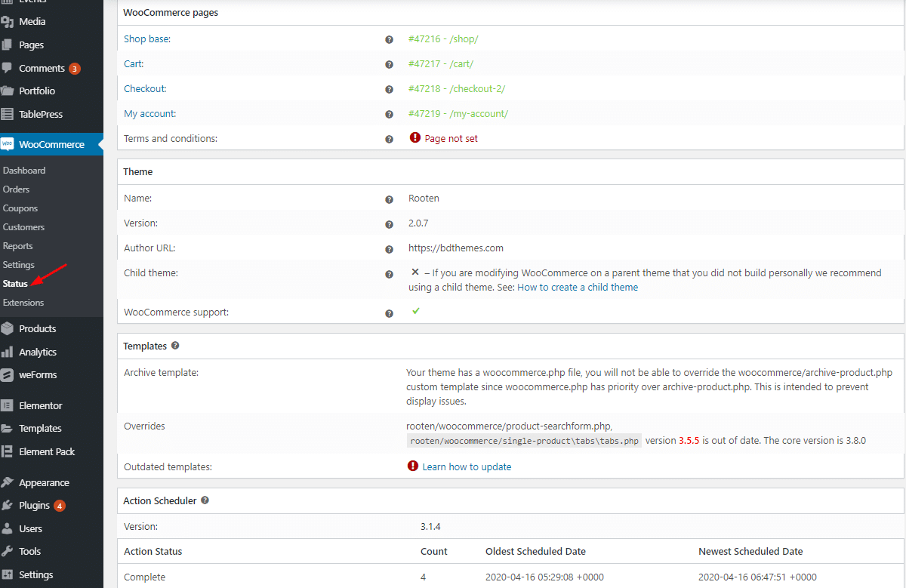
Task: Click the help icon beside WooCommerce support
Action: 389,313
